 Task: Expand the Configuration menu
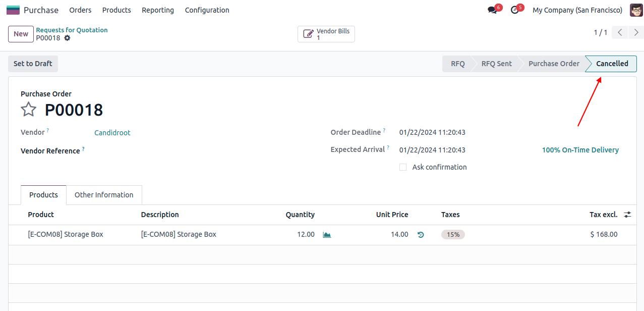click(x=207, y=10)
